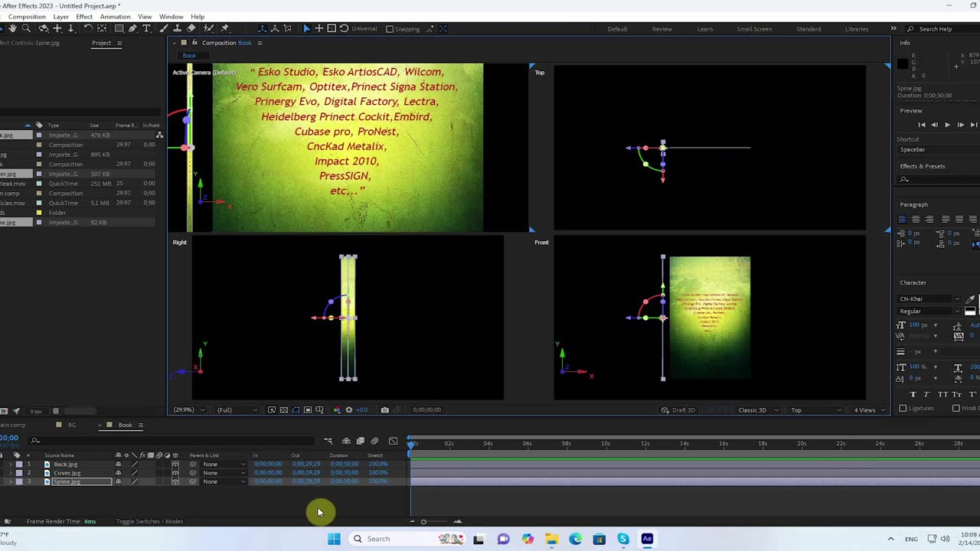Select the Puppet Pin tool
This screenshot has height=551, width=980.
click(x=225, y=28)
